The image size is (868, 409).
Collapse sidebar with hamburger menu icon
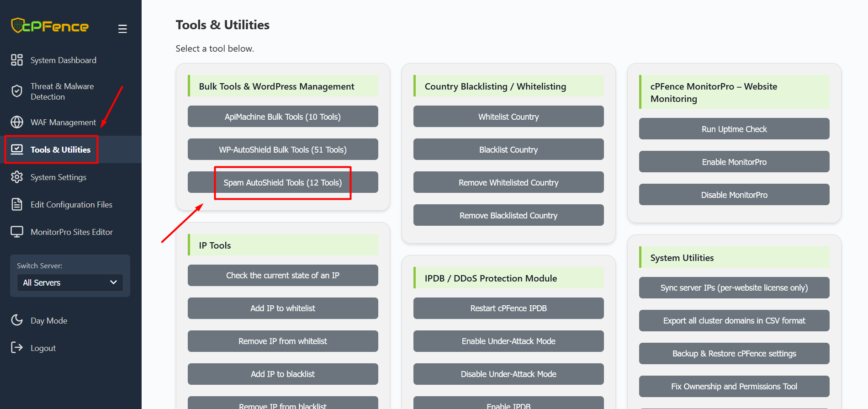tap(122, 29)
